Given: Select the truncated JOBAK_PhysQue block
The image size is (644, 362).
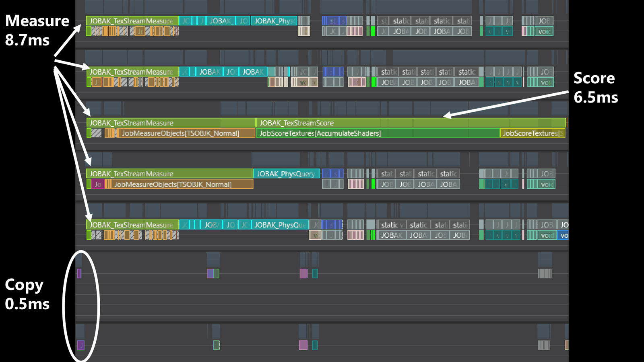Looking at the screenshot, I should (x=280, y=225).
